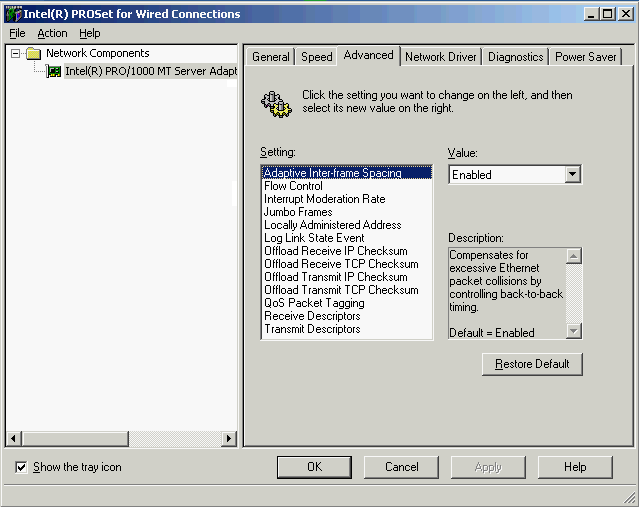Switch to the Network Driver tab

[441, 57]
